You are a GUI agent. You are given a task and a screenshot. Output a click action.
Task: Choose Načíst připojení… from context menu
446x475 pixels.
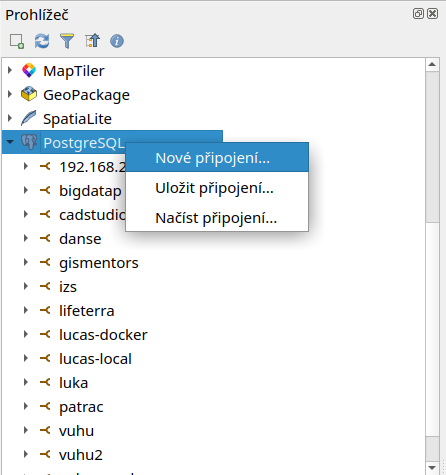pyautogui.click(x=217, y=218)
